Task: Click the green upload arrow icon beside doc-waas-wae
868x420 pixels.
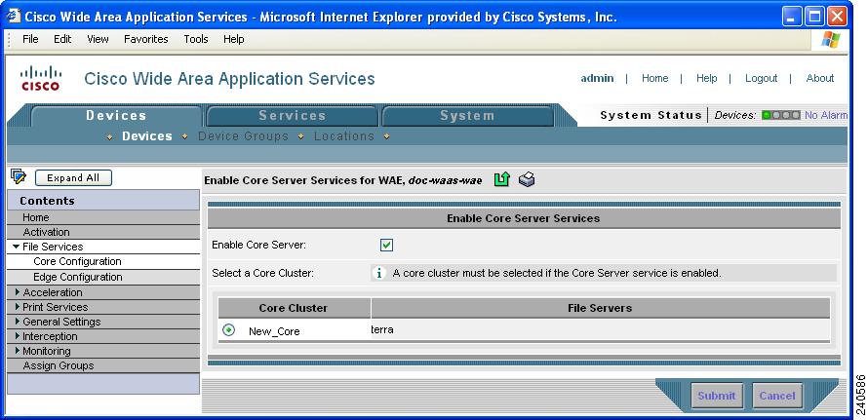Action: pyautogui.click(x=501, y=179)
